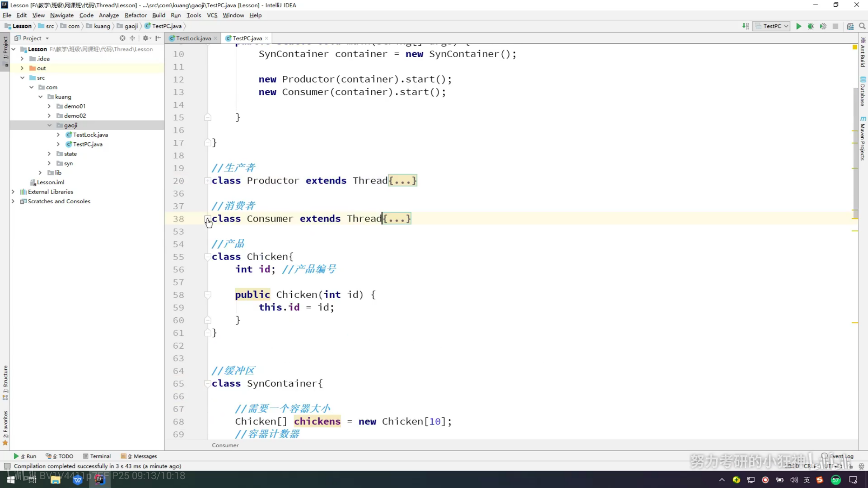The height and width of the screenshot is (488, 868).
Task: Open Search Everywhere magnifier icon
Action: coord(862,26)
